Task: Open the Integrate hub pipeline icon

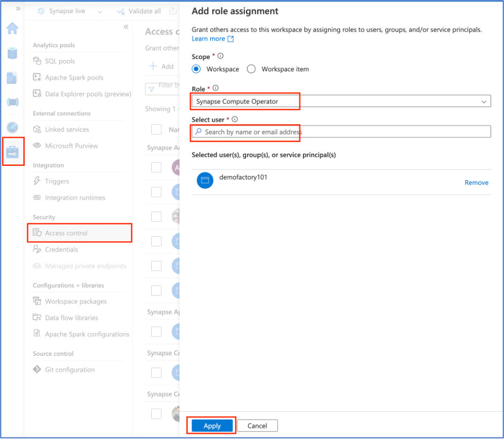Action: tap(12, 103)
